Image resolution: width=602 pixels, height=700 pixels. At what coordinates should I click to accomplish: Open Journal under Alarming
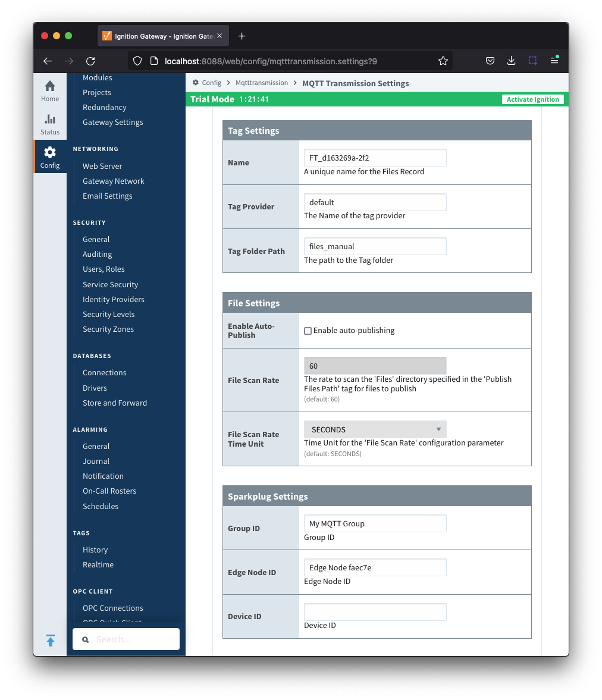pyautogui.click(x=96, y=461)
